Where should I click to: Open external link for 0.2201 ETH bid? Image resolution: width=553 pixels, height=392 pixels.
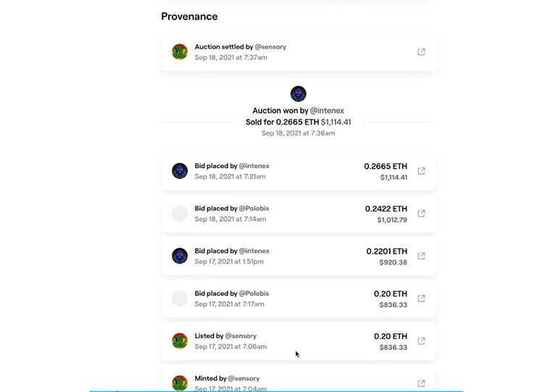tap(421, 256)
